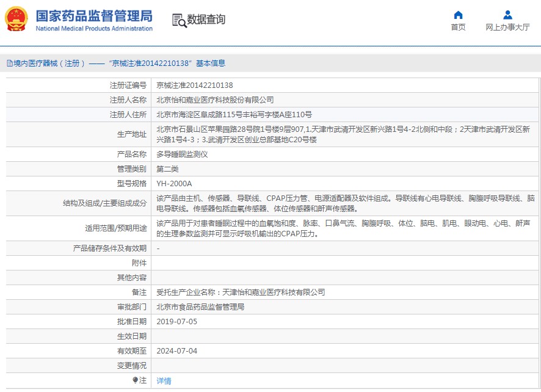Click the 附件 label
This screenshot has width=541, height=392.
(139, 263)
